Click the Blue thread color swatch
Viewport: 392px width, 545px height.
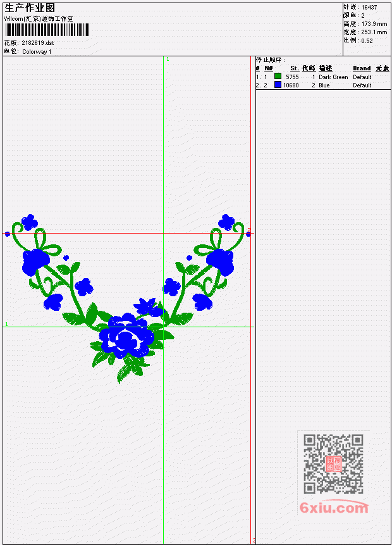[x=278, y=85]
